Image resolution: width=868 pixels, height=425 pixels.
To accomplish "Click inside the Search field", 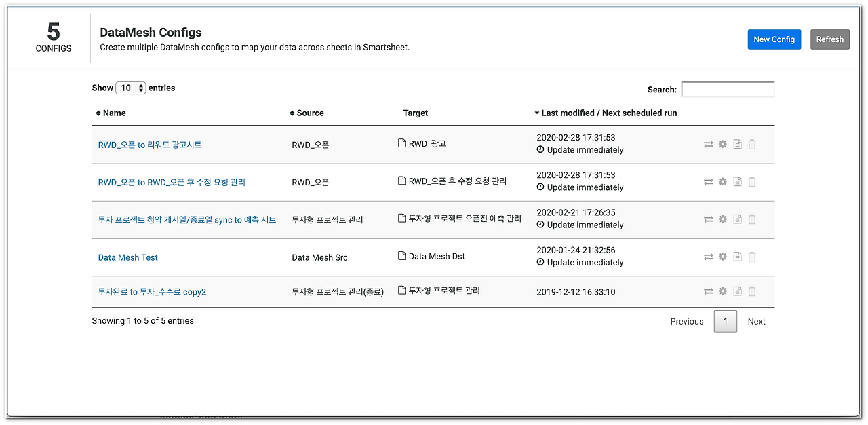I will (x=728, y=89).
